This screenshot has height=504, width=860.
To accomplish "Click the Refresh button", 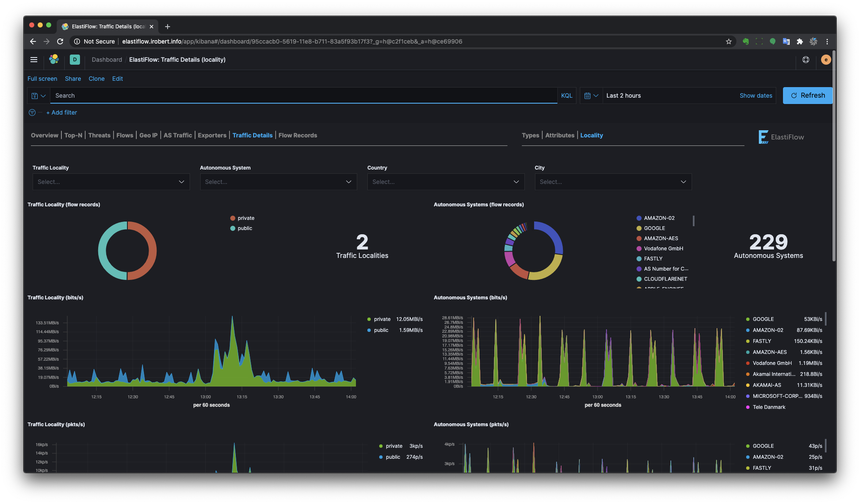I will [808, 96].
